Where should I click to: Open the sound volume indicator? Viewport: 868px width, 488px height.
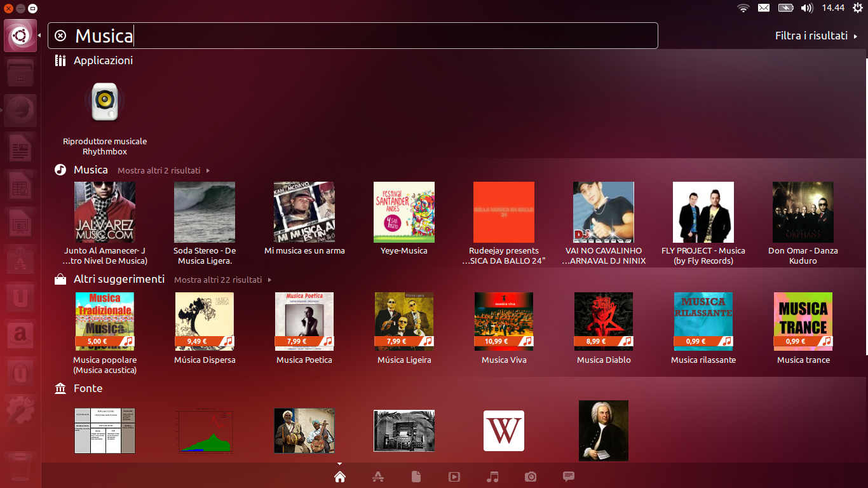coord(807,8)
